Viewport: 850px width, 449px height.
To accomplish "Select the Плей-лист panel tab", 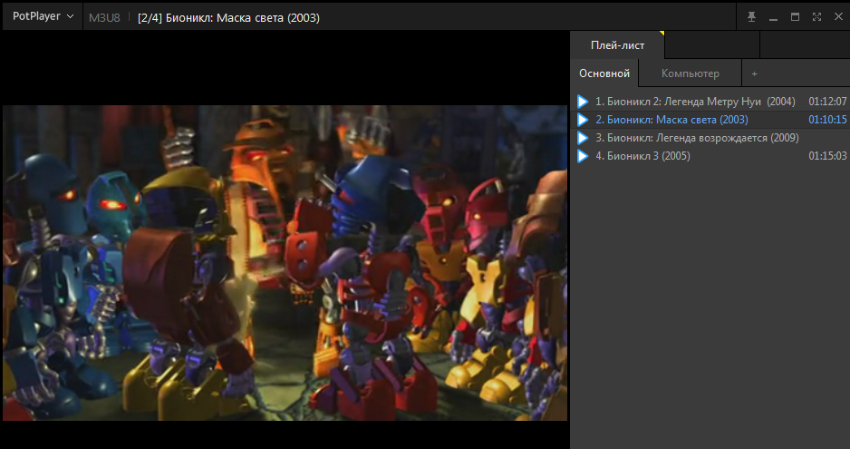I will (617, 46).
